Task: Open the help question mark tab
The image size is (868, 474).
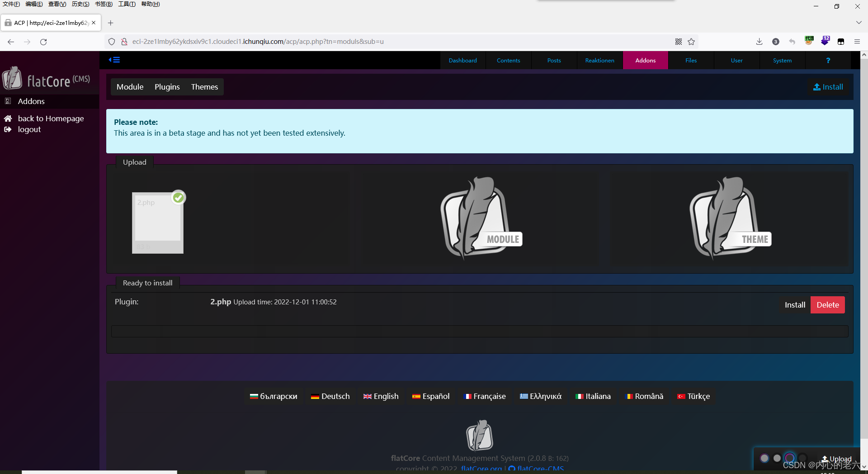Action: [x=828, y=60]
